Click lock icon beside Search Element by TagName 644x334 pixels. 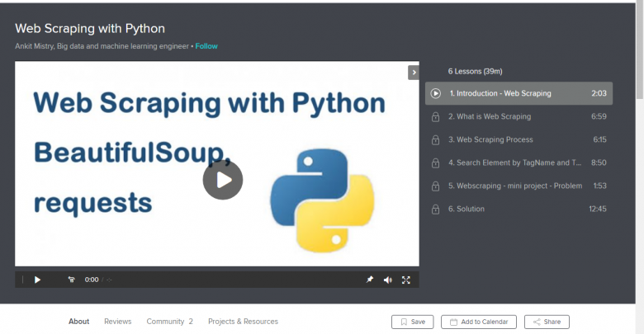click(x=435, y=163)
